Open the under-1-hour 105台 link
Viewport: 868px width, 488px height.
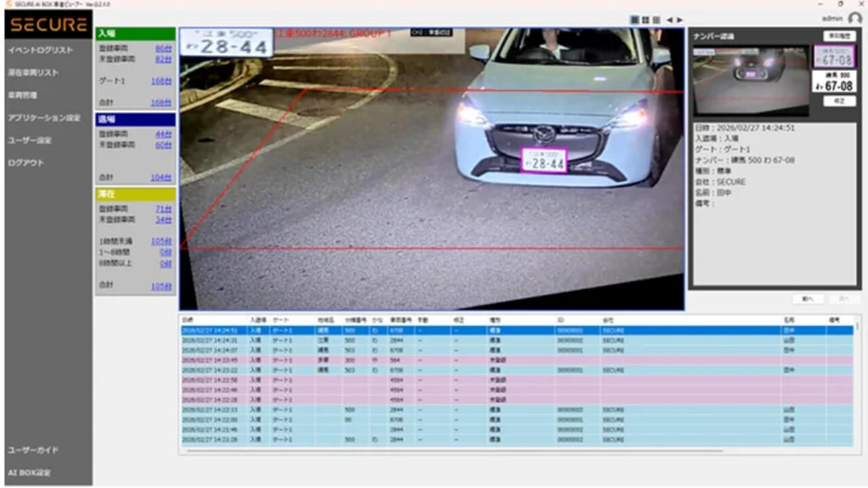[x=161, y=241]
